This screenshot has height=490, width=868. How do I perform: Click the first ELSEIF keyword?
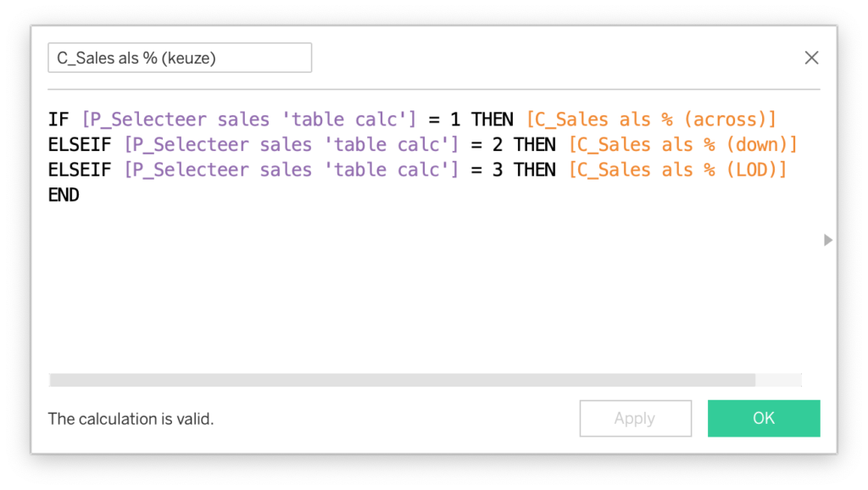coord(80,144)
